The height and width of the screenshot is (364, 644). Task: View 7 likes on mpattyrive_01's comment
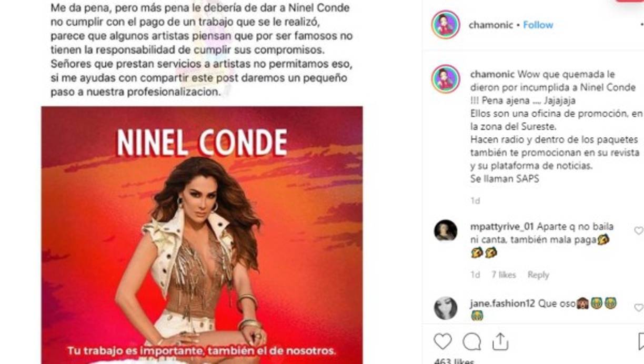504,275
